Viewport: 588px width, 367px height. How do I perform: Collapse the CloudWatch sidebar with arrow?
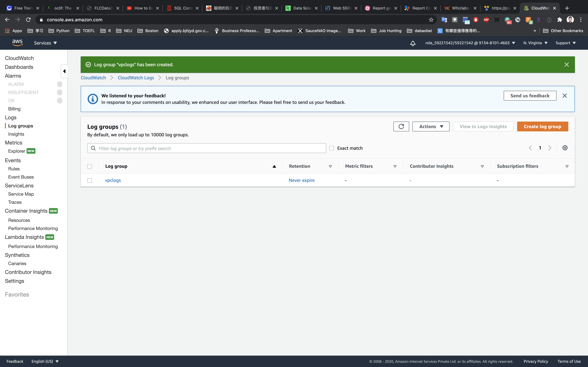tap(64, 71)
